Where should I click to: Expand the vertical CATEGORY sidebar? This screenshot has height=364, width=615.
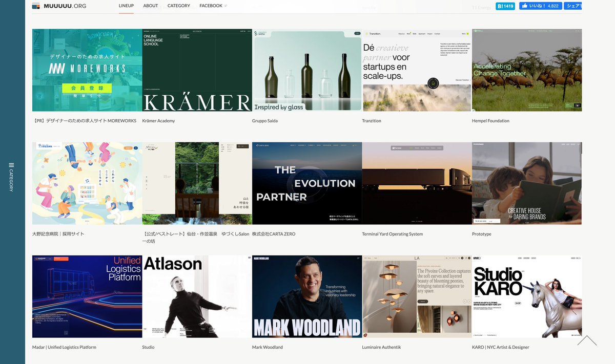pyautogui.click(x=11, y=177)
